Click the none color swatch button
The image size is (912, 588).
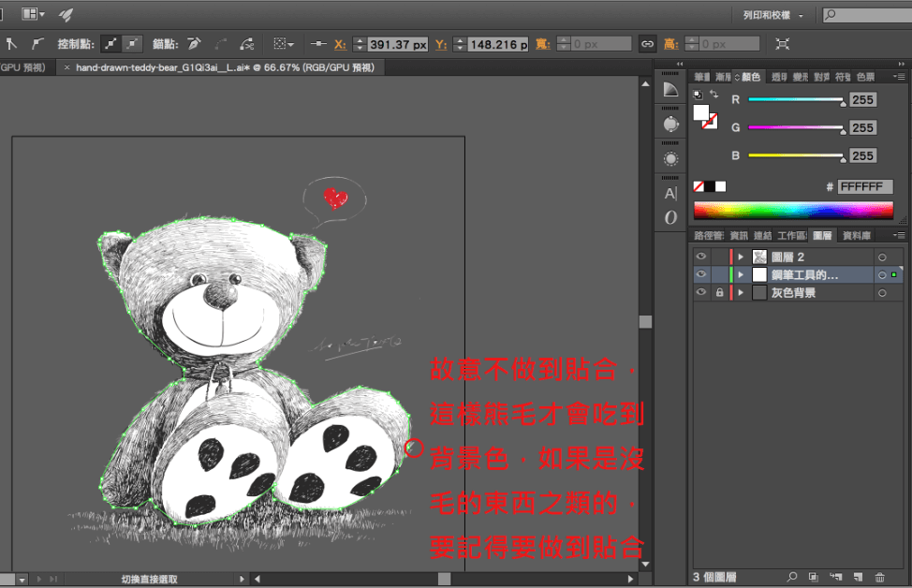[x=698, y=186]
